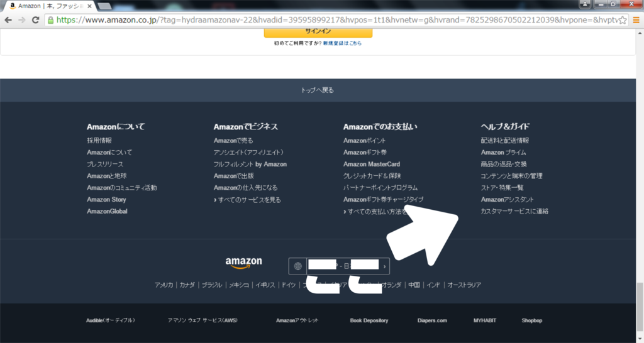Open 商品の返品・交換 link
Image resolution: width=644 pixels, height=343 pixels.
(x=504, y=164)
